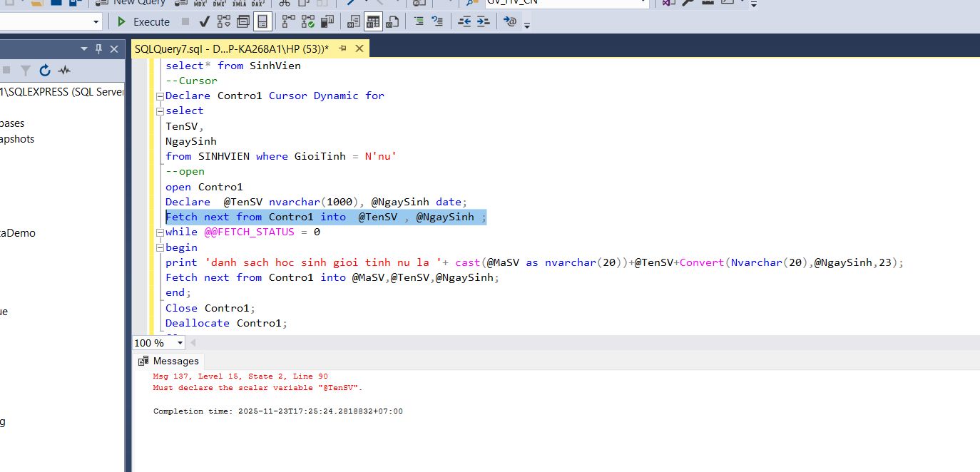Image resolution: width=980 pixels, height=472 pixels.
Task: Select the Results to Text icon
Action: coord(354,22)
